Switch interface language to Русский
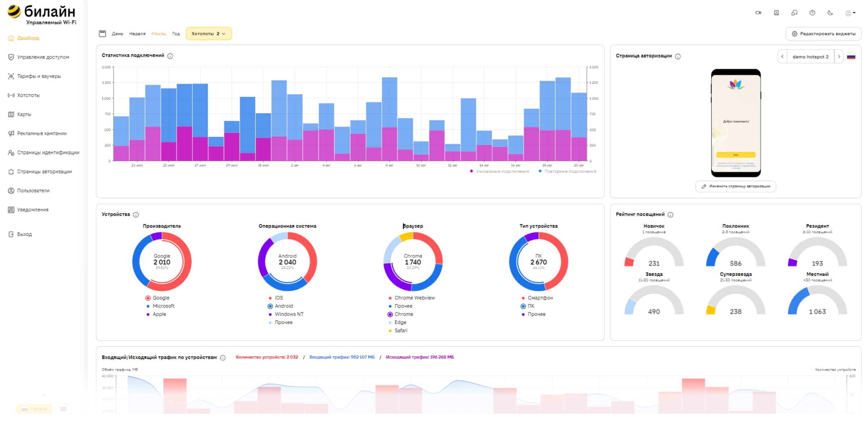This screenshot has width=868, height=434. point(34,409)
